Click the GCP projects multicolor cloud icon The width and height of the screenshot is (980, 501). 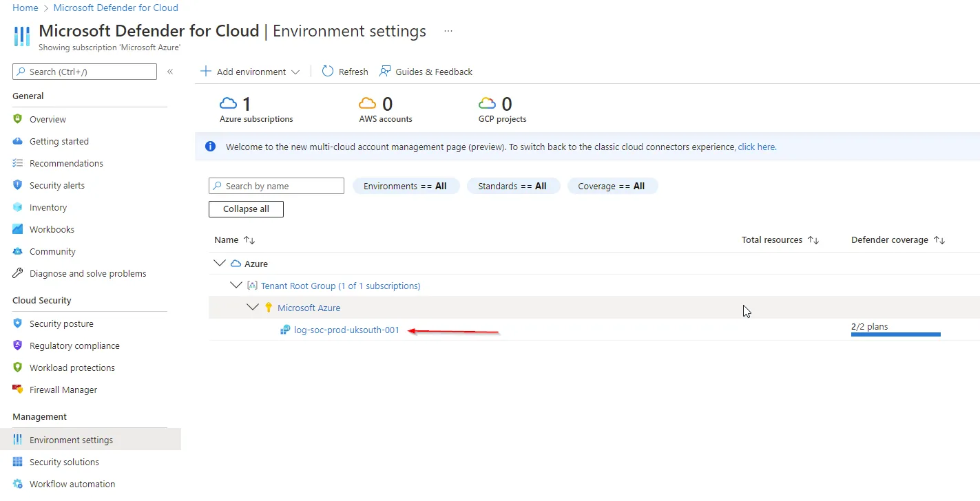pyautogui.click(x=488, y=104)
